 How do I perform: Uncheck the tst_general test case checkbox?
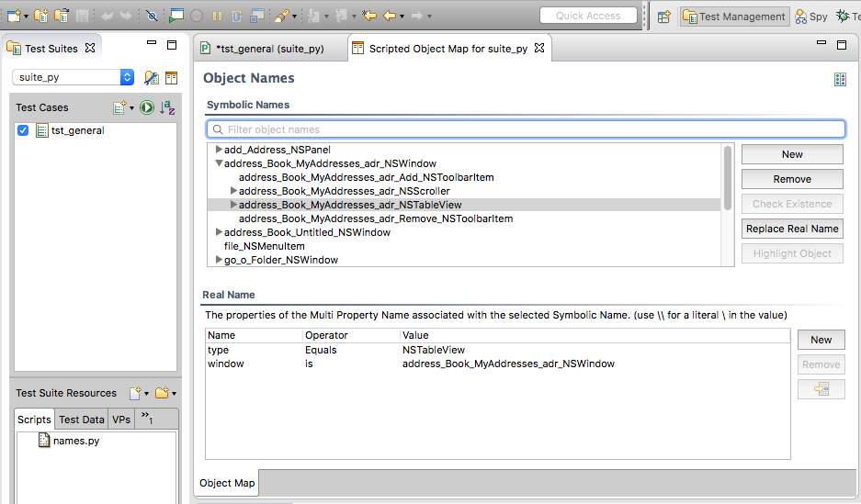coord(24,130)
